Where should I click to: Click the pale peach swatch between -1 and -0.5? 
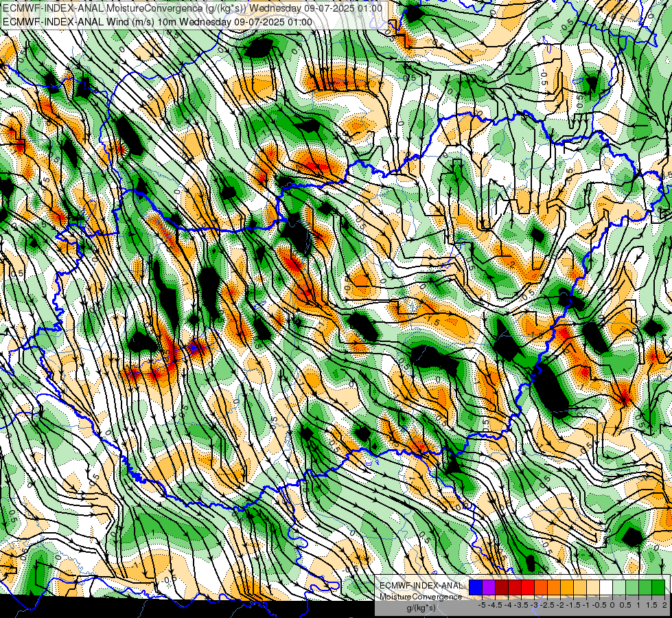pos(593,588)
